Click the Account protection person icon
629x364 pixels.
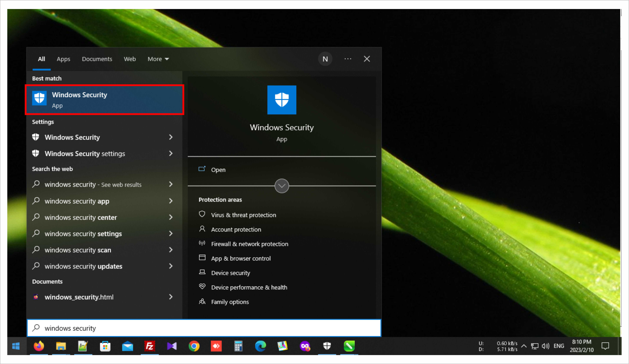tap(202, 229)
